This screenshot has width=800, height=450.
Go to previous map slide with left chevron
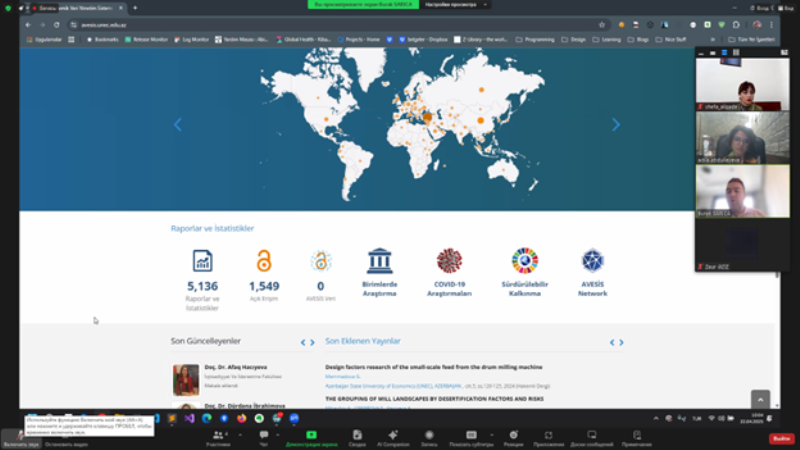178,125
